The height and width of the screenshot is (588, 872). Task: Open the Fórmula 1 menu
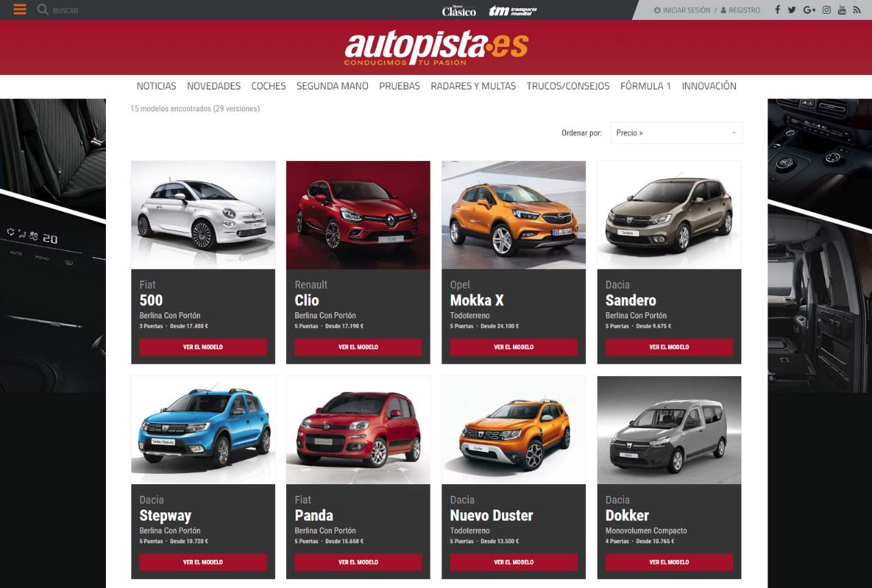[x=646, y=86]
